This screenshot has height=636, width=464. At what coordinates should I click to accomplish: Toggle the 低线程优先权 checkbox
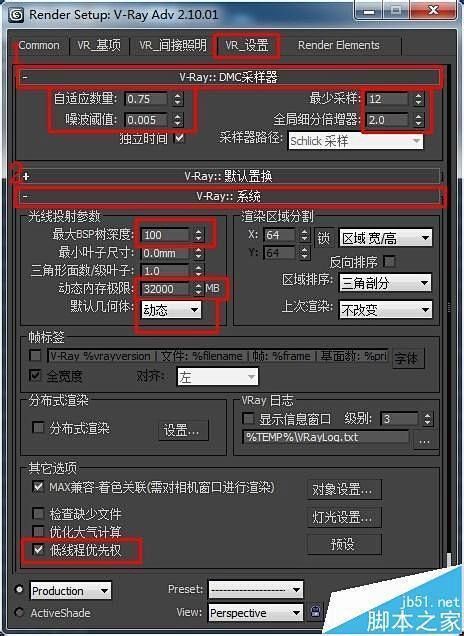[38, 550]
